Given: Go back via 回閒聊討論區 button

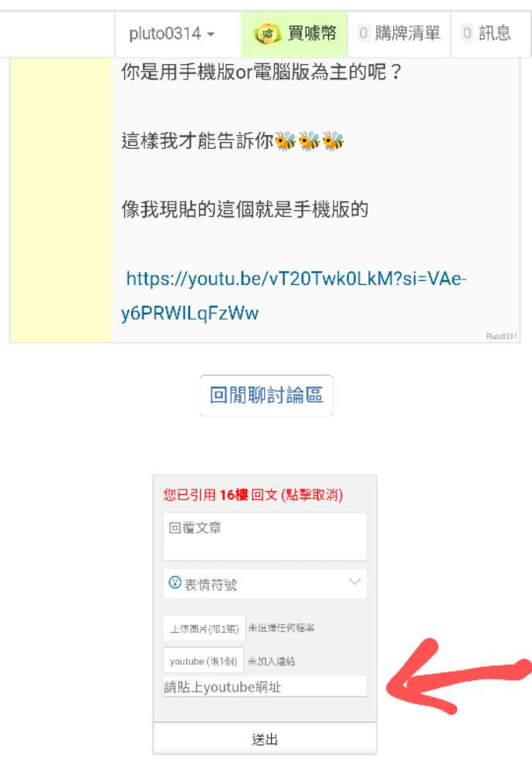Looking at the screenshot, I should (x=266, y=396).
